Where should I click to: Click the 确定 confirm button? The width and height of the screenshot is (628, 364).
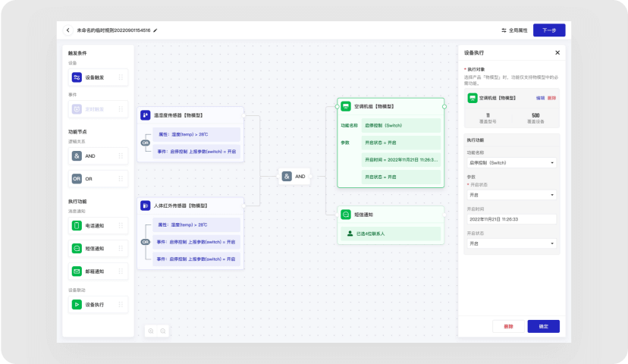click(543, 326)
